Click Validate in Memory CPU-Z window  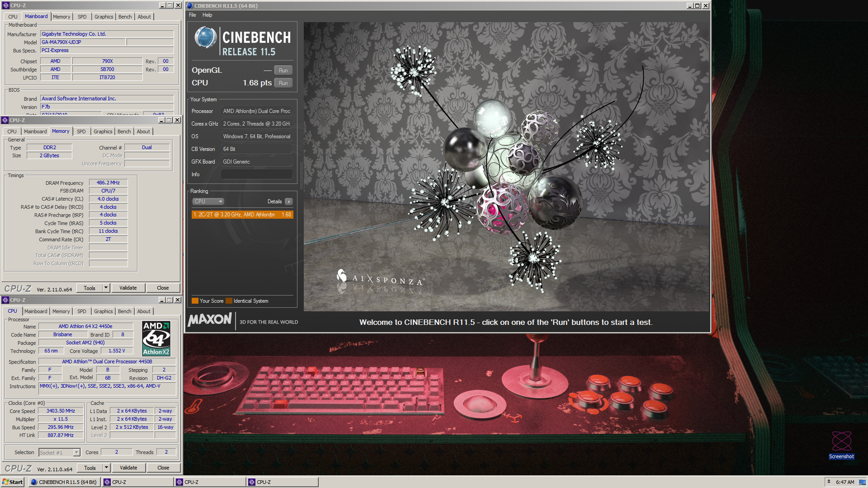(x=128, y=288)
